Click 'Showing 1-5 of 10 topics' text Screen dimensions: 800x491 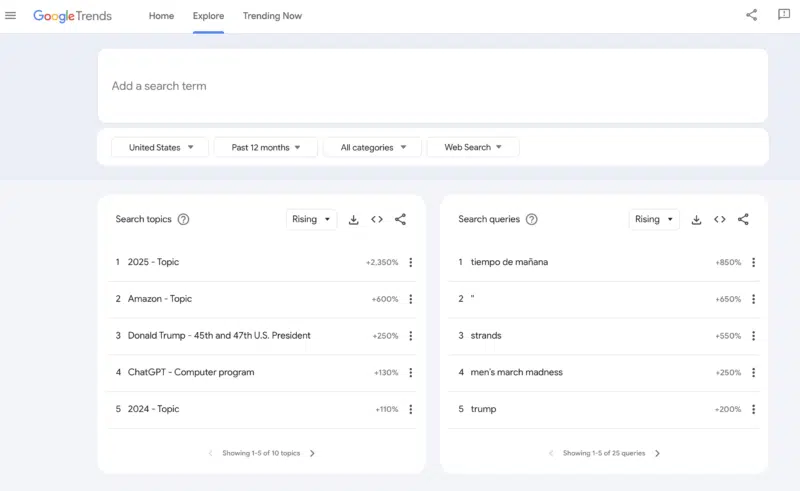[x=261, y=453]
